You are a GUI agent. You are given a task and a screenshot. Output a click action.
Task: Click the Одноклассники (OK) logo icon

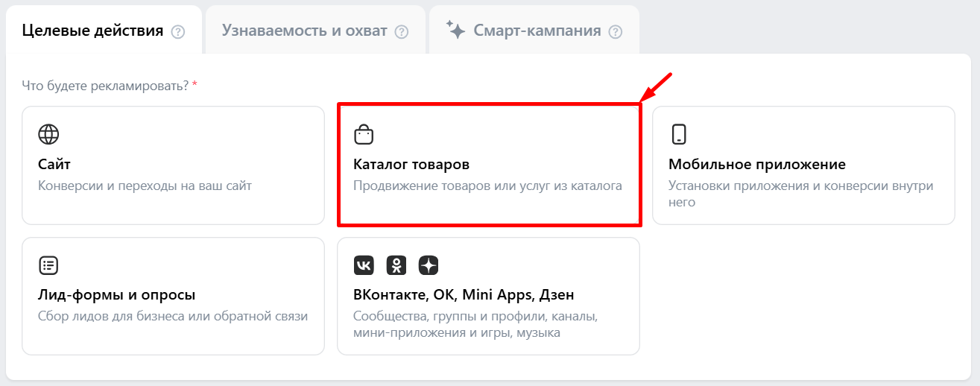coord(396,265)
